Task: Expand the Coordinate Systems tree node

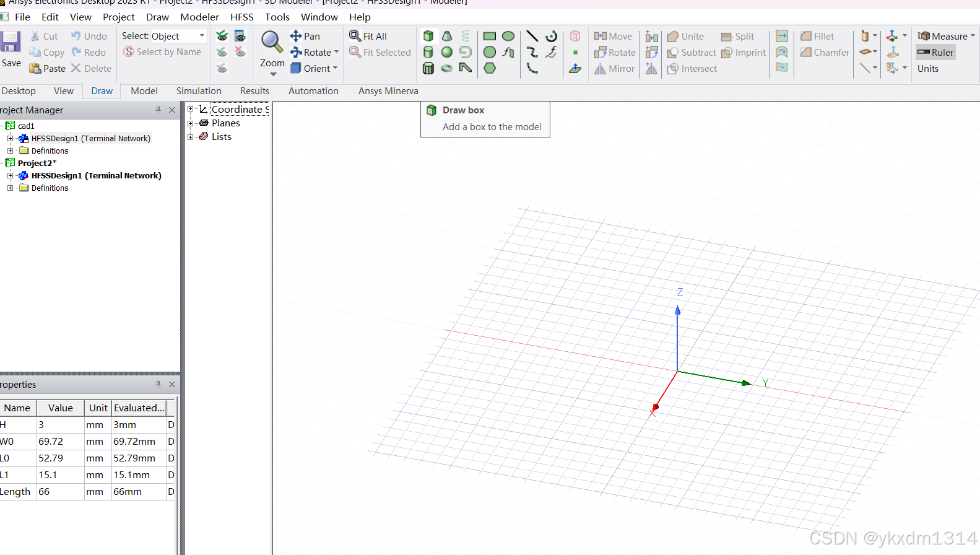Action: (x=191, y=109)
